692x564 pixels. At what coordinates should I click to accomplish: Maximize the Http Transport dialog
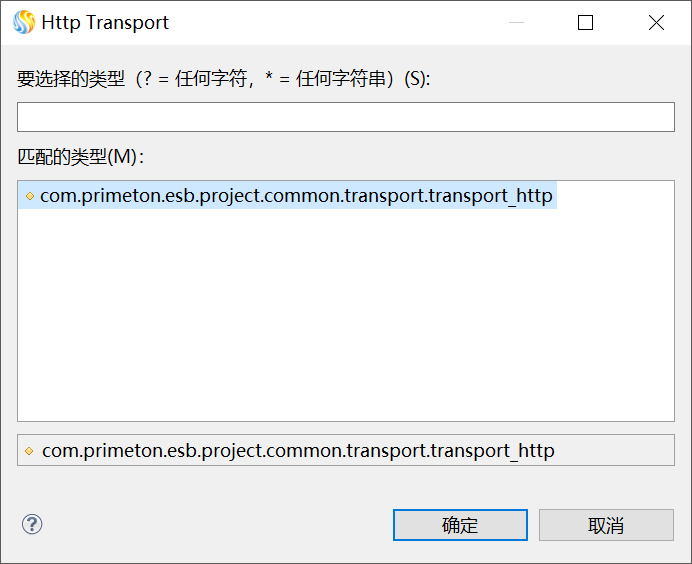pyautogui.click(x=585, y=22)
